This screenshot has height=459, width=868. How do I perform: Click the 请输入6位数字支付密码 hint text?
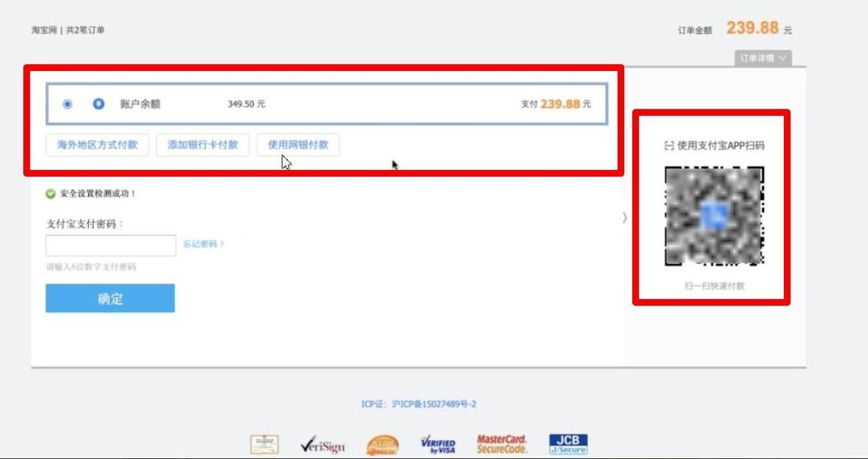coord(91,267)
